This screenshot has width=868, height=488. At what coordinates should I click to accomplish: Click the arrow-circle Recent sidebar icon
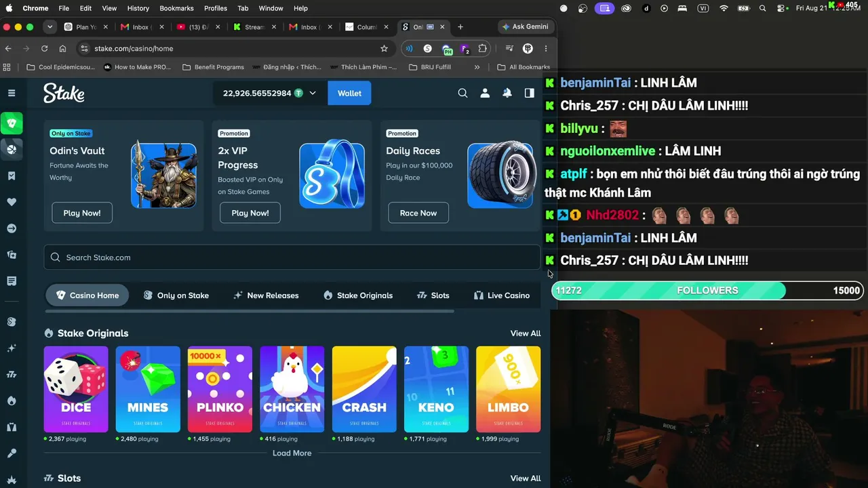tap(12, 228)
